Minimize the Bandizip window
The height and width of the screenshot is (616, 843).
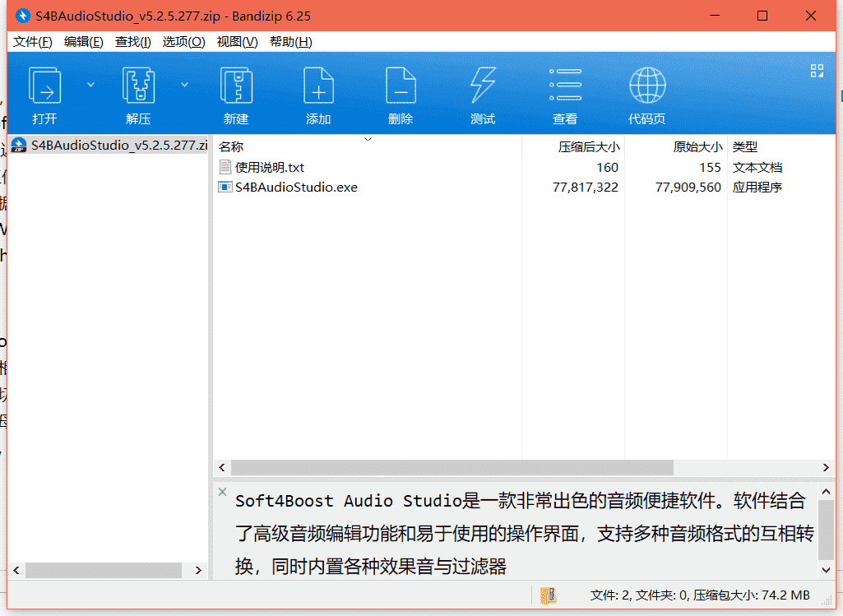(715, 16)
